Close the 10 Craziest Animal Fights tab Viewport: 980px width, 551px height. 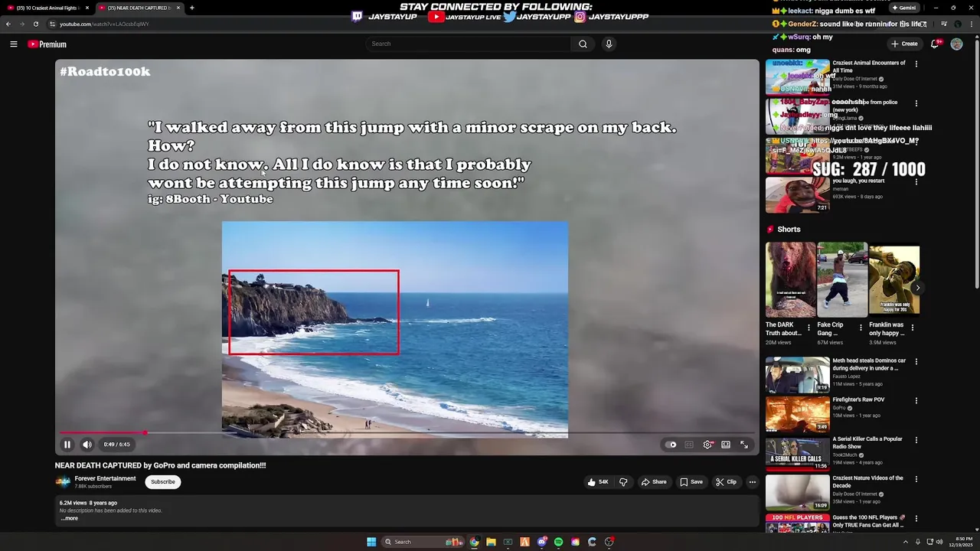[x=87, y=8]
